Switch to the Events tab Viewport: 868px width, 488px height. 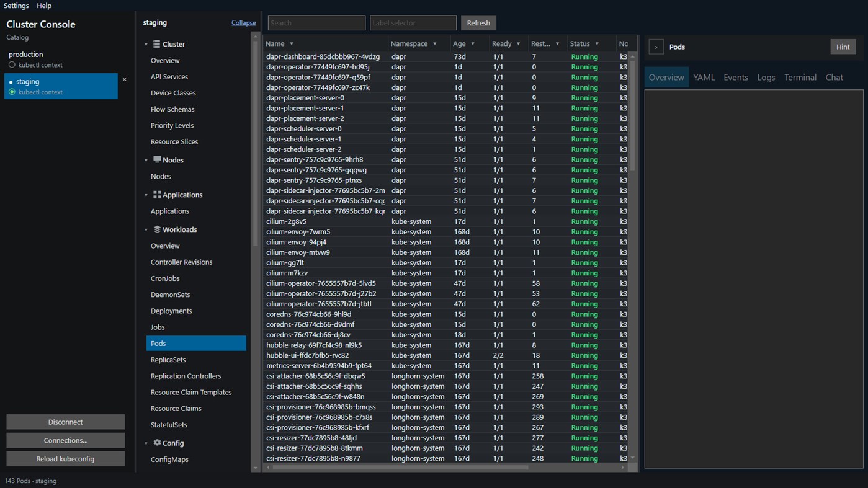click(x=736, y=78)
